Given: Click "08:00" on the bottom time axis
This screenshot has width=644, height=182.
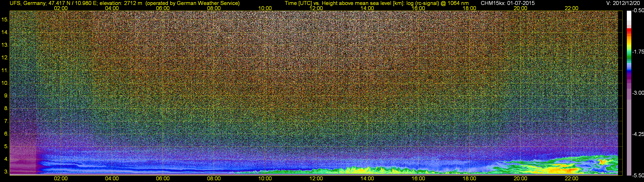Looking at the screenshot, I should (214, 179).
